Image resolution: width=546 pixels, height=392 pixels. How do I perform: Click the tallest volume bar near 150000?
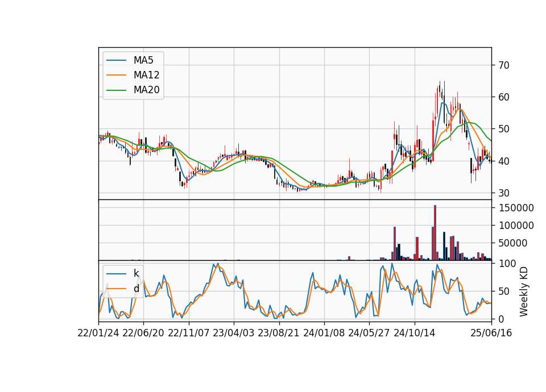tap(435, 233)
